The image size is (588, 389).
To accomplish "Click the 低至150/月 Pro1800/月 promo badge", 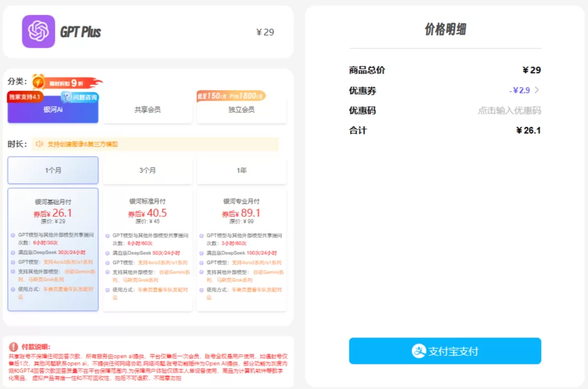I will pyautogui.click(x=231, y=96).
